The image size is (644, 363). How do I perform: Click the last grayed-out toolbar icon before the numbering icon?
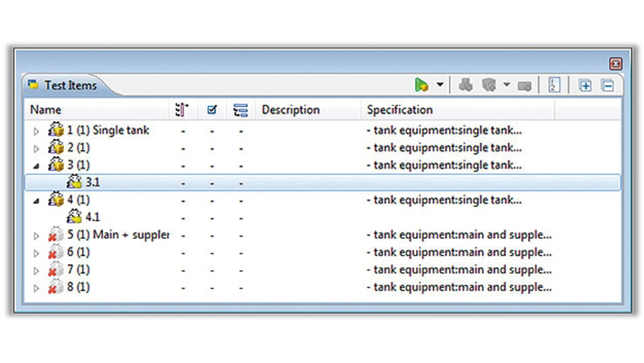524,86
